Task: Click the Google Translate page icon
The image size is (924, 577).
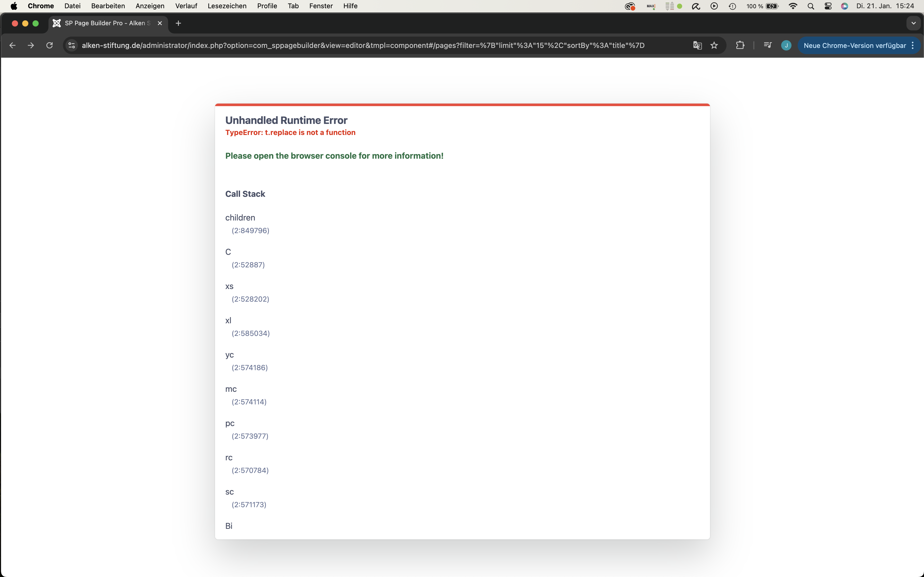Action: pyautogui.click(x=697, y=45)
